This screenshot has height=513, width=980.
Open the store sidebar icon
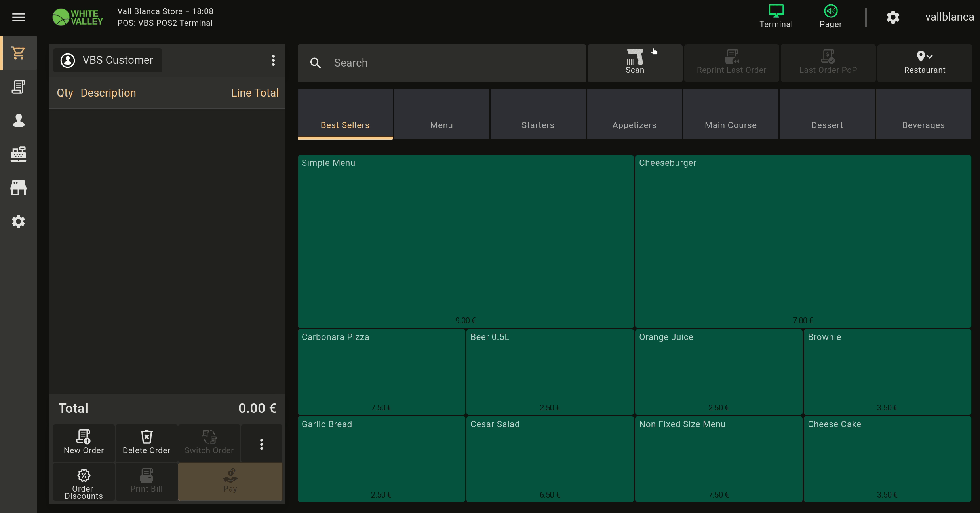18,188
